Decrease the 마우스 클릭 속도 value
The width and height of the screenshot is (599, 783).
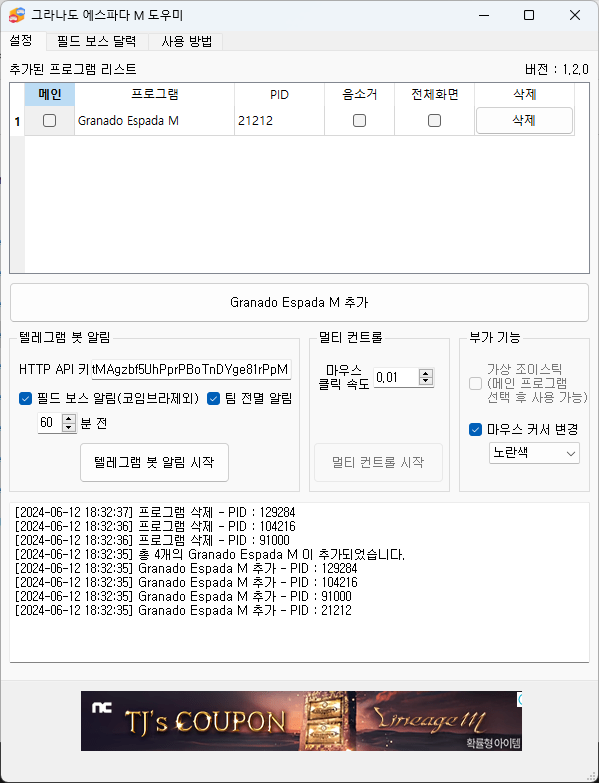[426, 382]
